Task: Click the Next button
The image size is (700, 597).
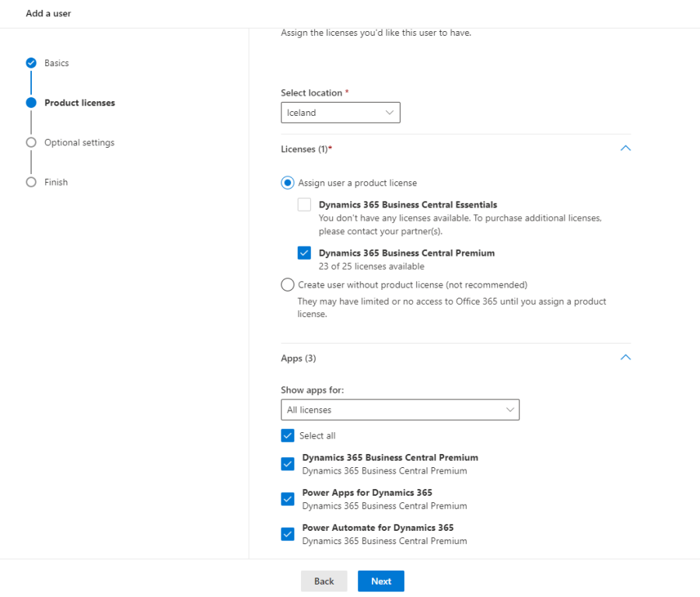Action: [x=381, y=581]
